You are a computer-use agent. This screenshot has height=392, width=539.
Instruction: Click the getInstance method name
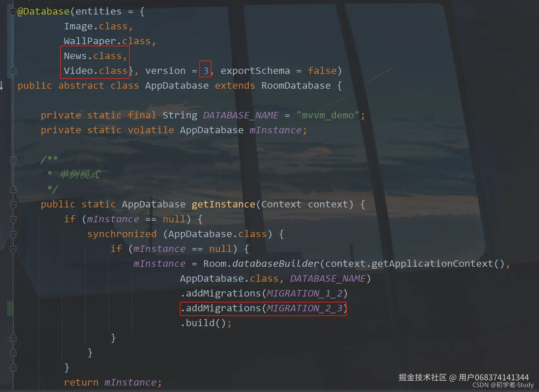[223, 204]
